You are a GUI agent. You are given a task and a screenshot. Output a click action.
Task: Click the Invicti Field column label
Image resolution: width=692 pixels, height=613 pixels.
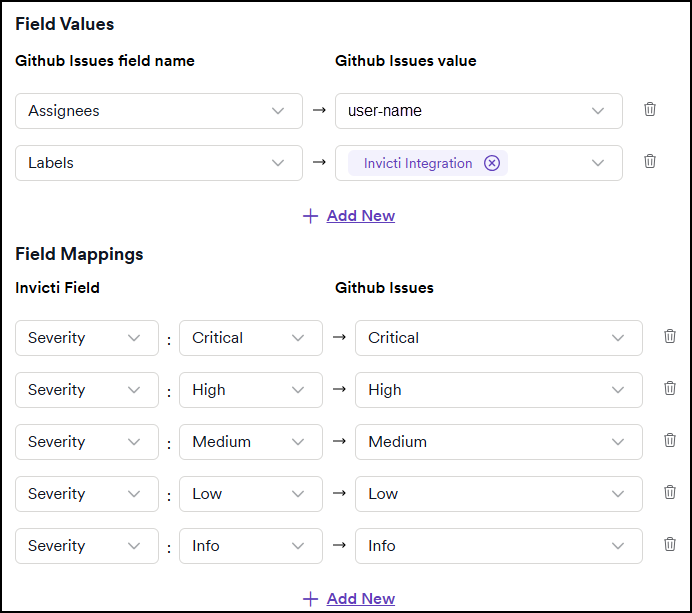[57, 288]
